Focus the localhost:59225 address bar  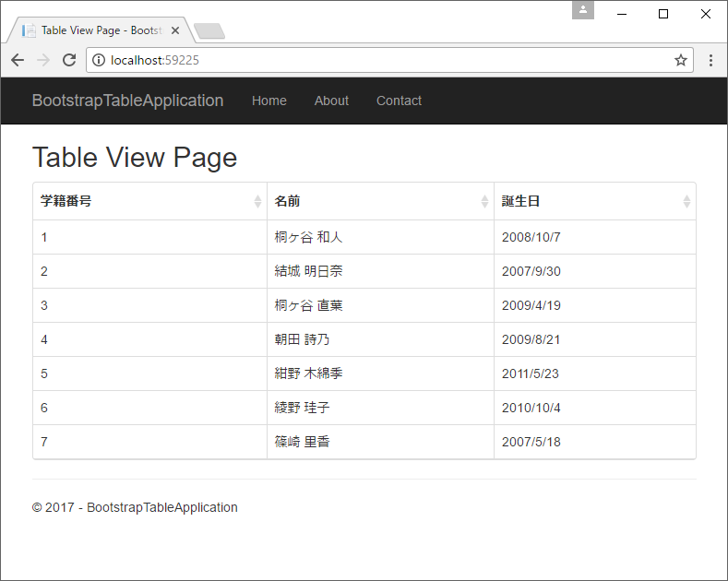click(389, 60)
